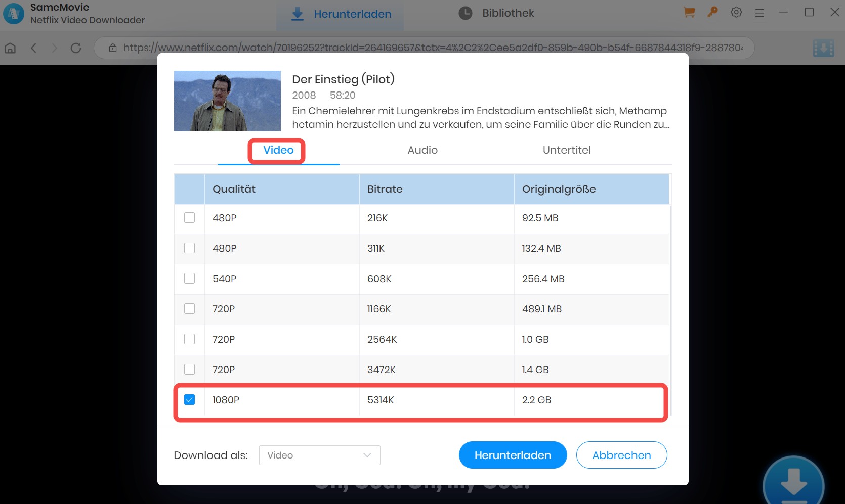Click the 1080P quality label
The image size is (845, 504).
[x=226, y=400]
